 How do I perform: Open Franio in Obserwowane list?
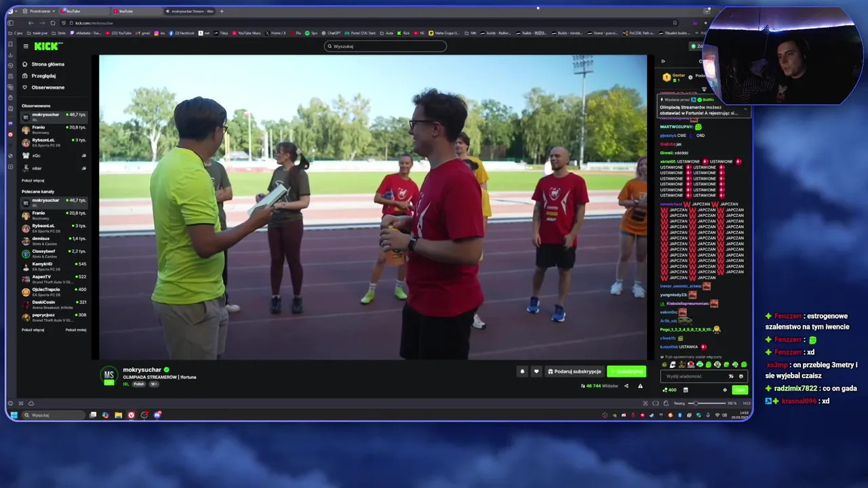54,129
